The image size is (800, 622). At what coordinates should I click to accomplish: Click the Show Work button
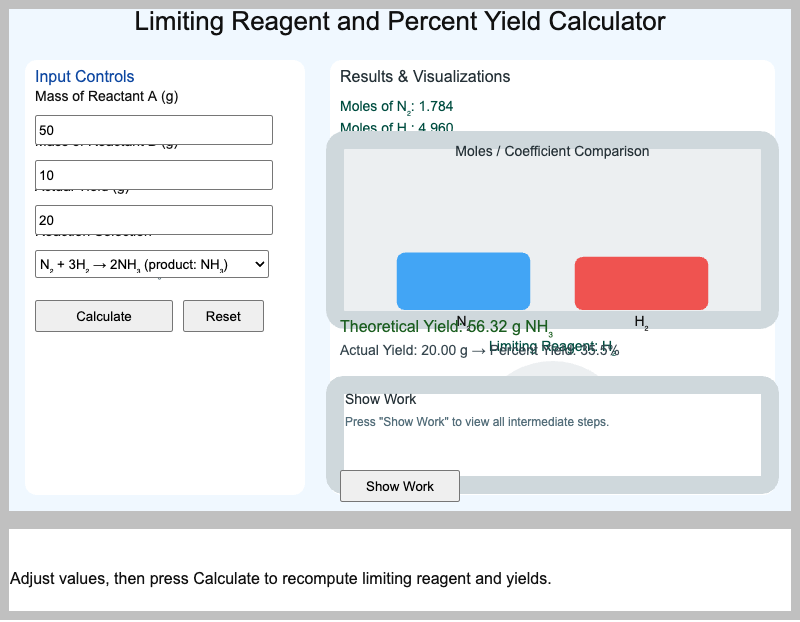(399, 486)
